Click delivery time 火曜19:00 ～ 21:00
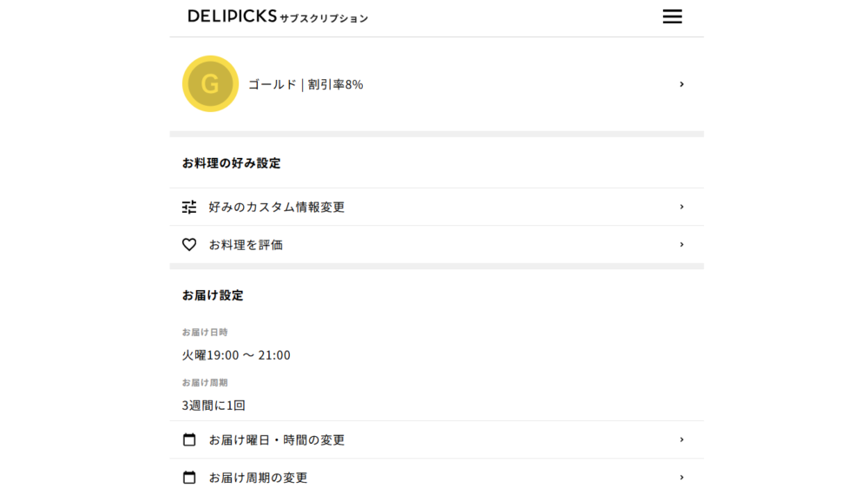The width and height of the screenshot is (868, 489). click(x=236, y=355)
